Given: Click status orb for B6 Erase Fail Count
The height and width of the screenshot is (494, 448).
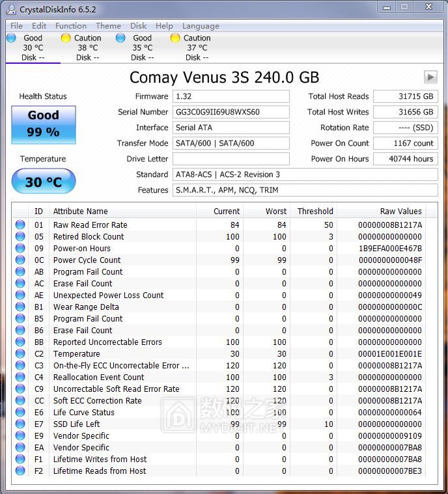Looking at the screenshot, I should coord(20,330).
